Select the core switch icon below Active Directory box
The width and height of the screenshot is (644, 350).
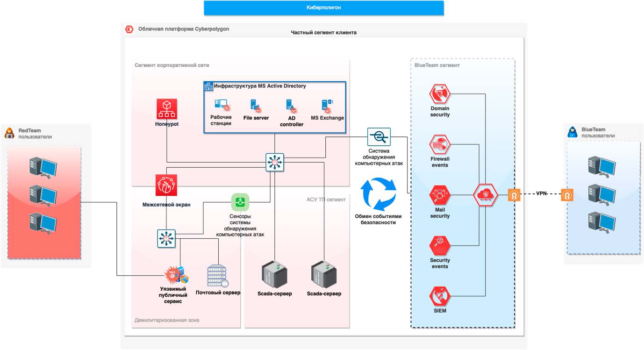tap(275, 162)
